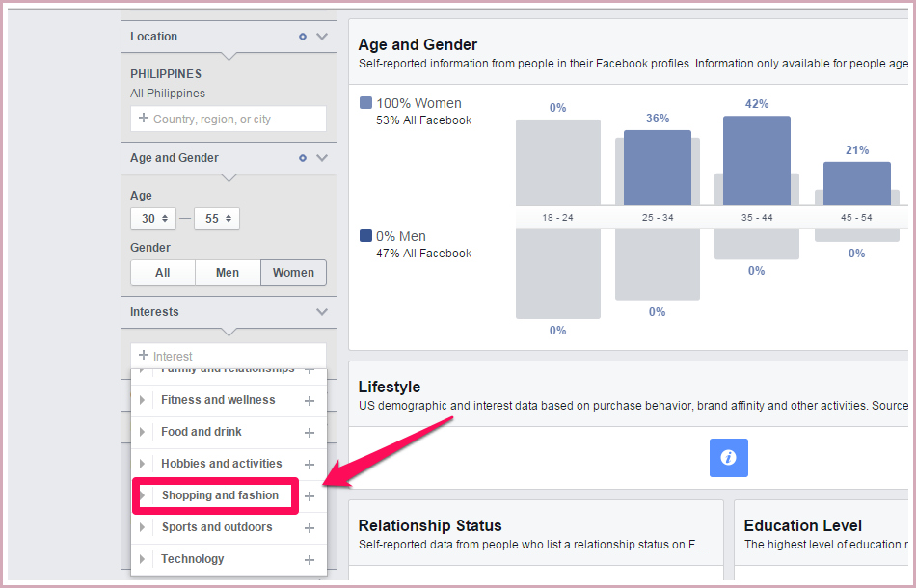
Task: Add Fitness and wellness with plus icon
Action: (x=310, y=401)
